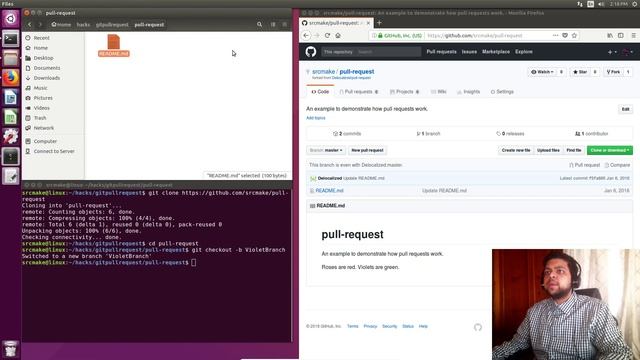Click the 2 commits link
Viewport: 640px width, 360px height.
click(x=347, y=133)
